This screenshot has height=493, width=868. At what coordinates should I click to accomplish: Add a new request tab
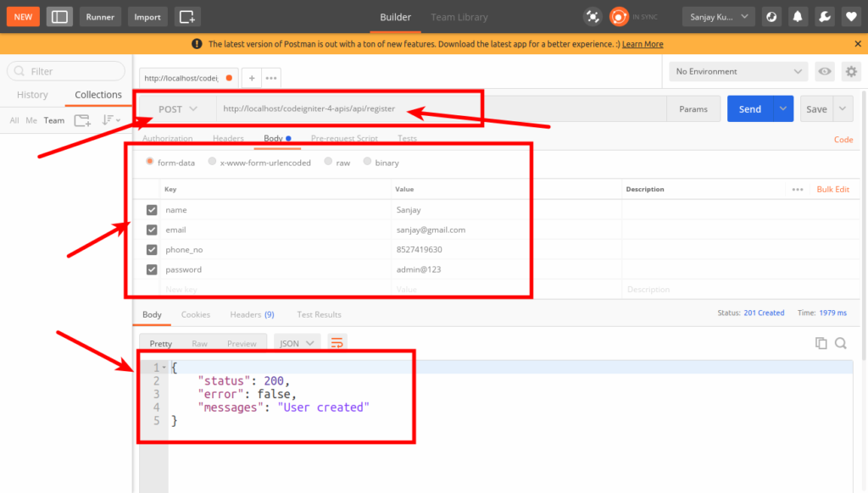(x=251, y=78)
